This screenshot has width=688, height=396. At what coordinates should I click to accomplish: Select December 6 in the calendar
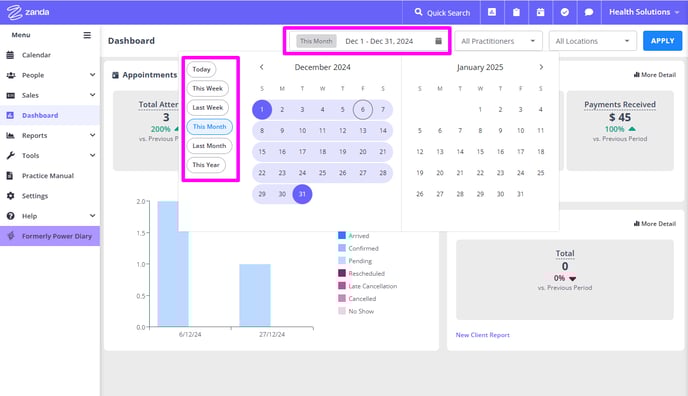pos(363,110)
